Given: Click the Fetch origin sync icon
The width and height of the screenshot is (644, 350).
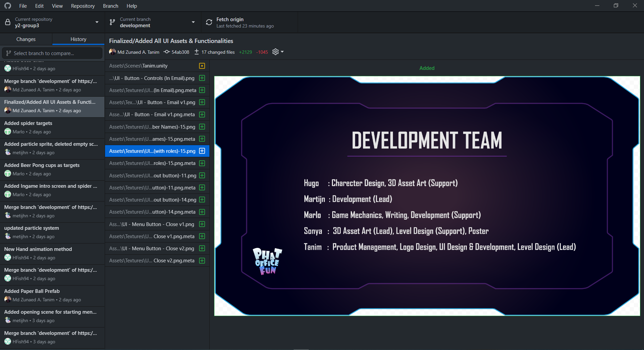Looking at the screenshot, I should tap(209, 23).
